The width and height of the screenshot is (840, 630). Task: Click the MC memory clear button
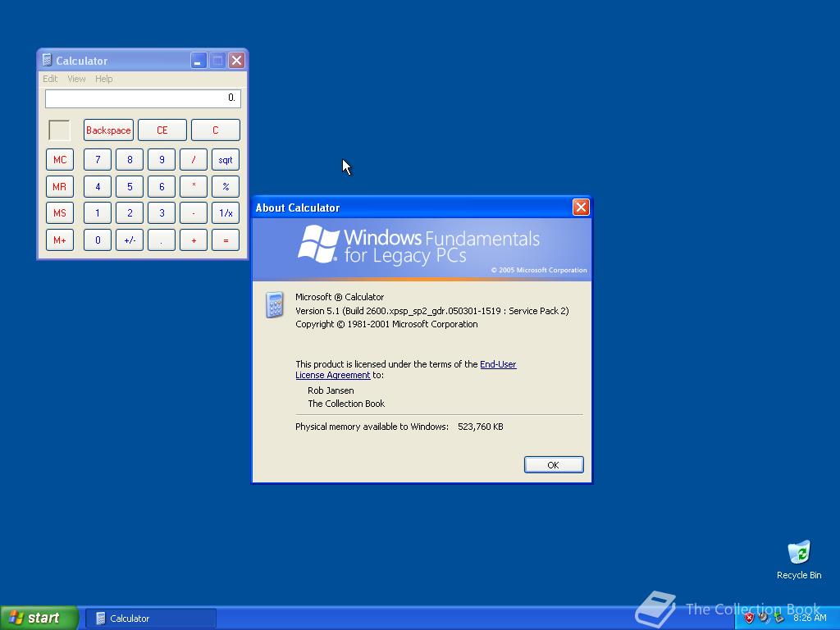tap(59, 160)
